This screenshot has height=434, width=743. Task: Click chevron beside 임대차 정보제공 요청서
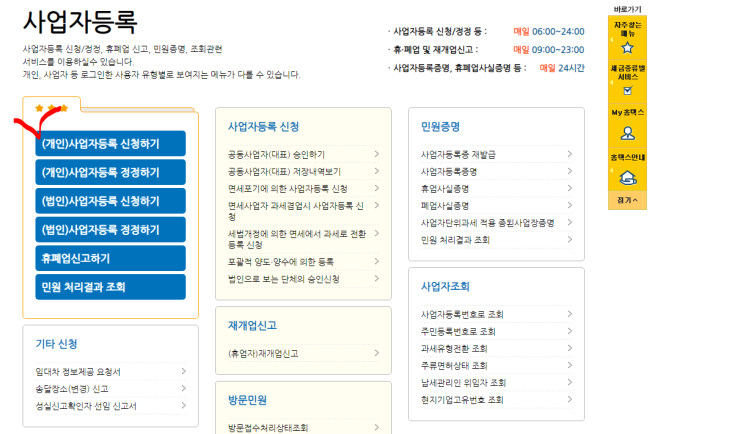click(x=183, y=371)
